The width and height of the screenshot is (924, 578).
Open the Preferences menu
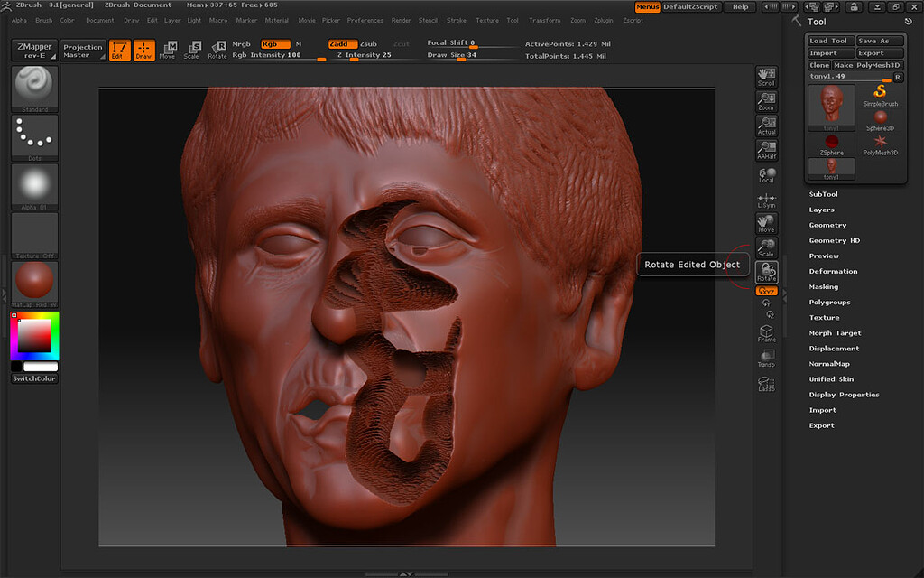click(365, 20)
